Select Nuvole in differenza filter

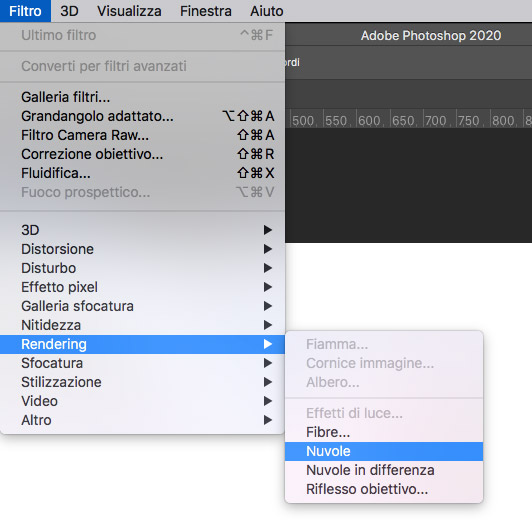coord(384,470)
